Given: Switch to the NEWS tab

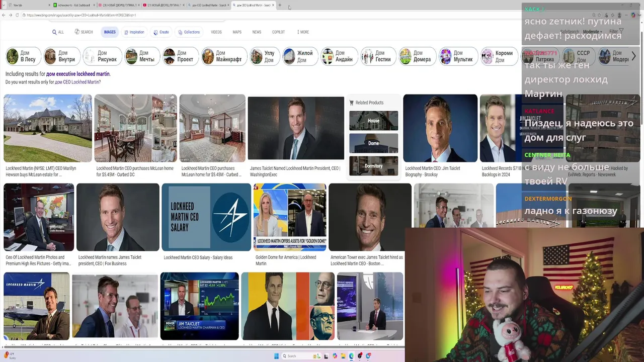Looking at the screenshot, I should [257, 32].
